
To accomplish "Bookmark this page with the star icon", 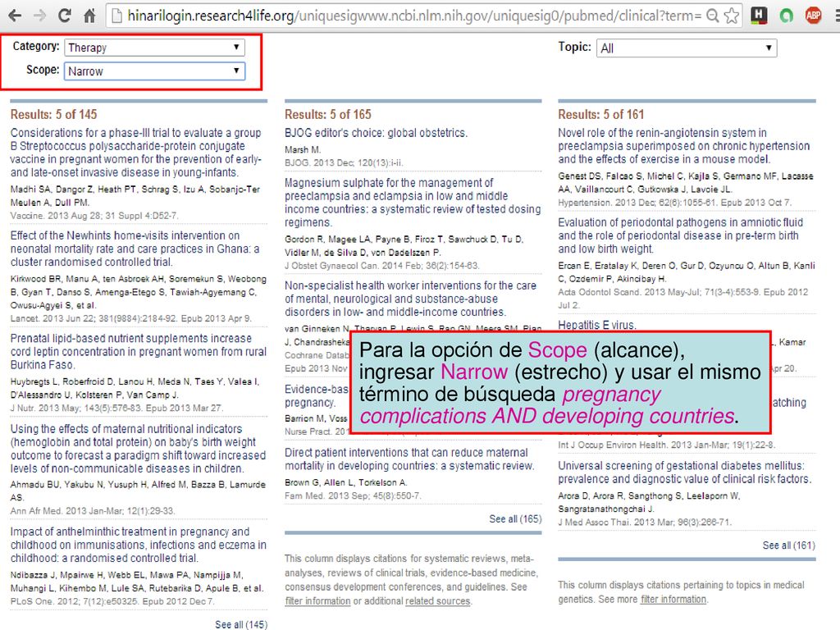I will (x=731, y=16).
